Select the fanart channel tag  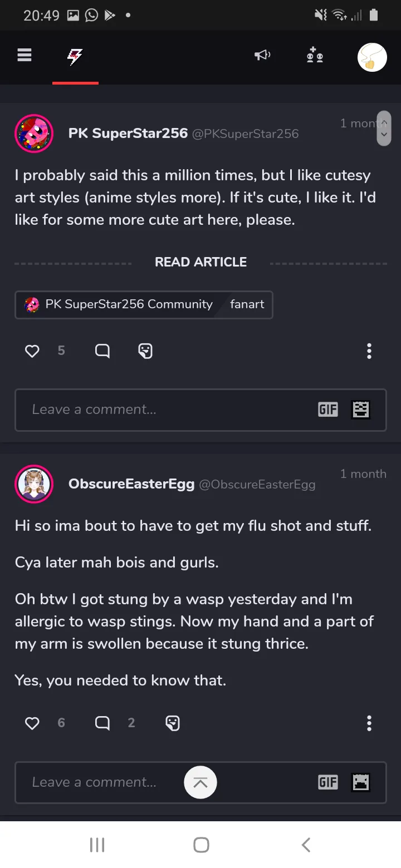(247, 304)
